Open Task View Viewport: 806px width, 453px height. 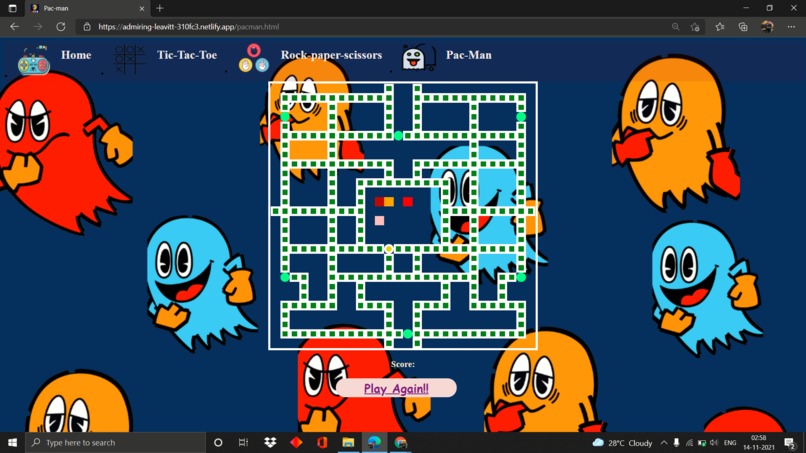[x=244, y=442]
